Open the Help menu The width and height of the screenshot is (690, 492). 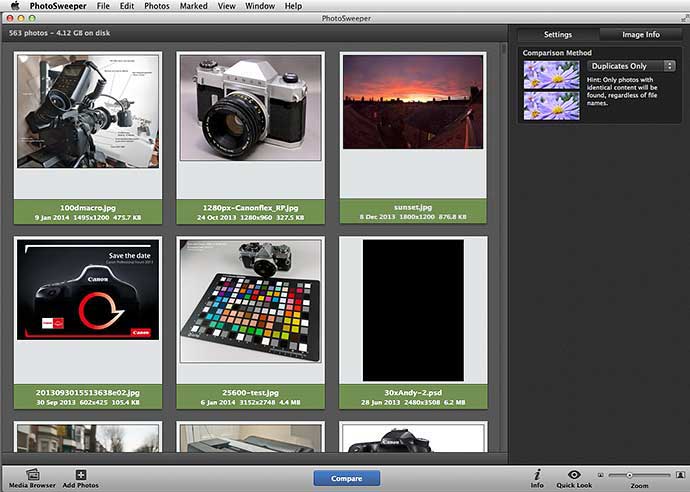pos(293,6)
